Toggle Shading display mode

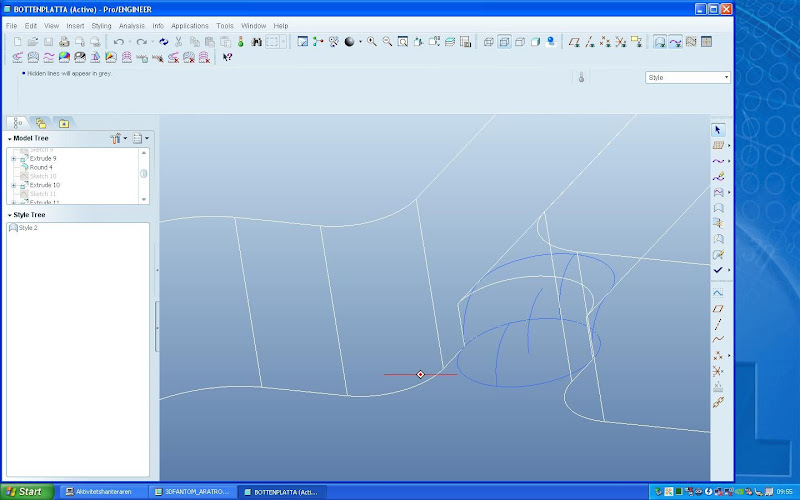pyautogui.click(x=536, y=42)
